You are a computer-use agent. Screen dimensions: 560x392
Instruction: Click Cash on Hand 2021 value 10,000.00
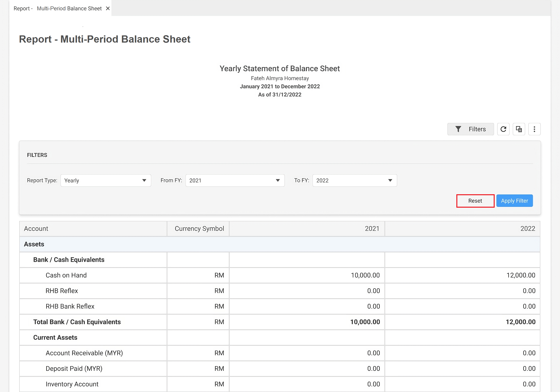point(365,275)
